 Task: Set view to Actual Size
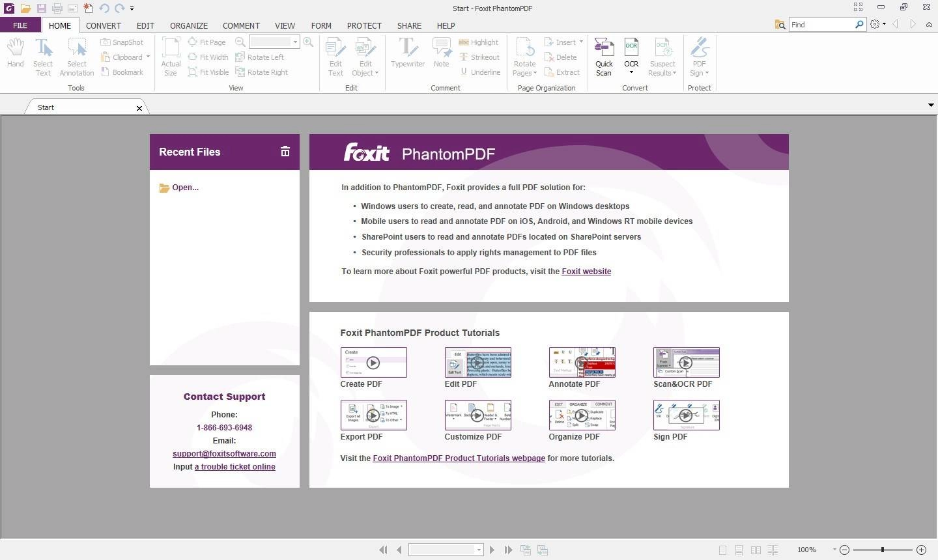[x=171, y=57]
